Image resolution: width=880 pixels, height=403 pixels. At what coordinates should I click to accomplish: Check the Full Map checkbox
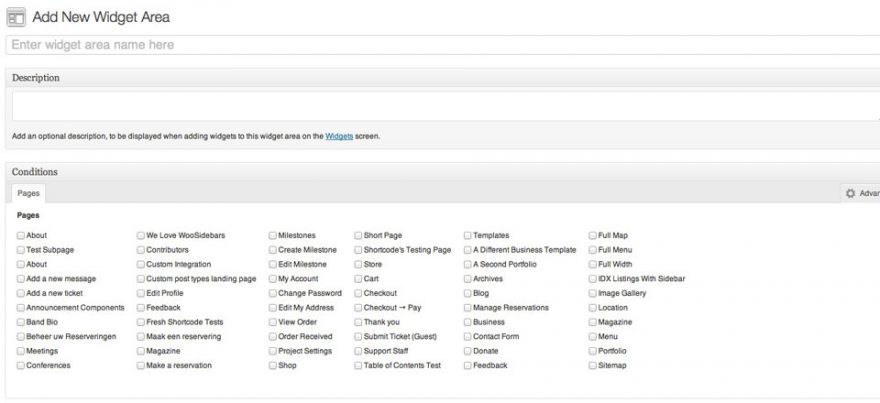pos(593,236)
